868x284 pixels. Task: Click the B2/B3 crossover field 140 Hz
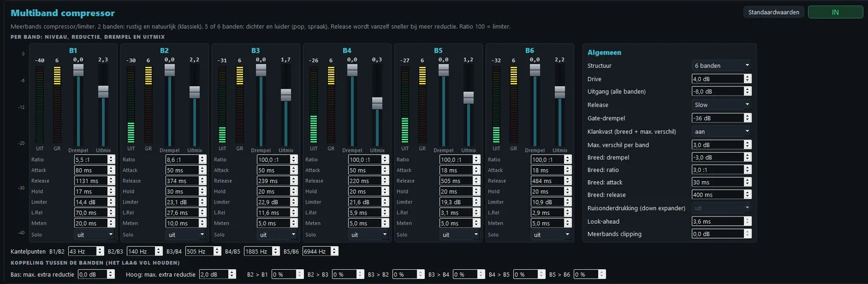click(144, 252)
